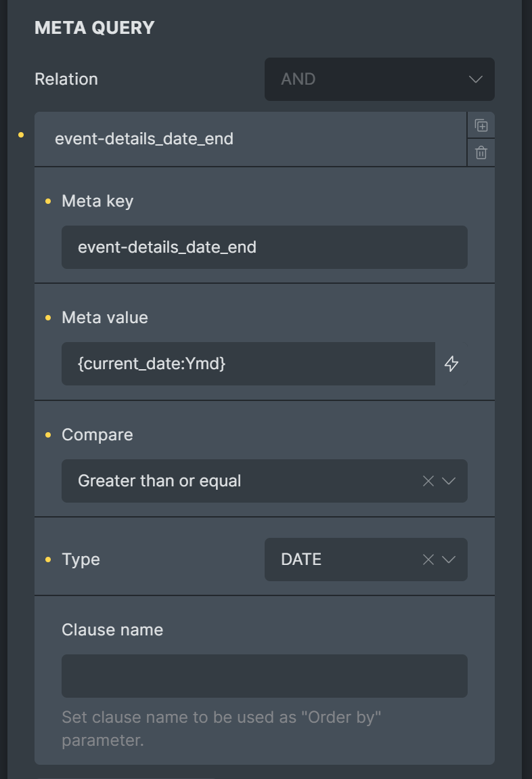Open dynamic data picker for Meta value
Viewport: 532px width, 779px height.
pos(451,364)
